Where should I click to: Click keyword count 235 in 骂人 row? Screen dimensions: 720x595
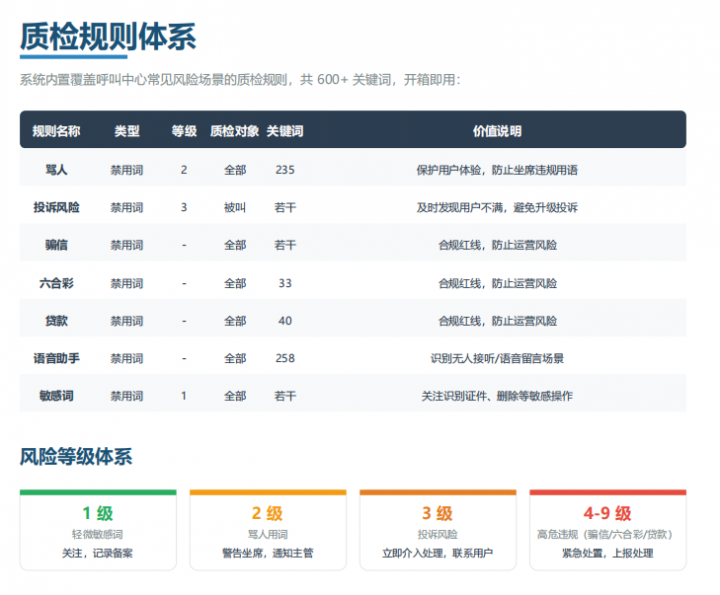coord(285,170)
